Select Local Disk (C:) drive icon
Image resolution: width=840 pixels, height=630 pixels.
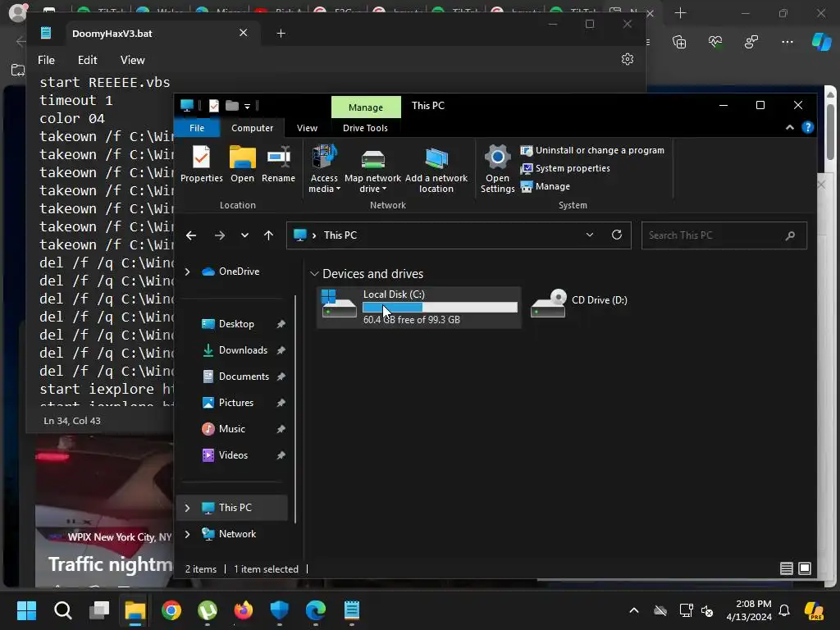339,304
